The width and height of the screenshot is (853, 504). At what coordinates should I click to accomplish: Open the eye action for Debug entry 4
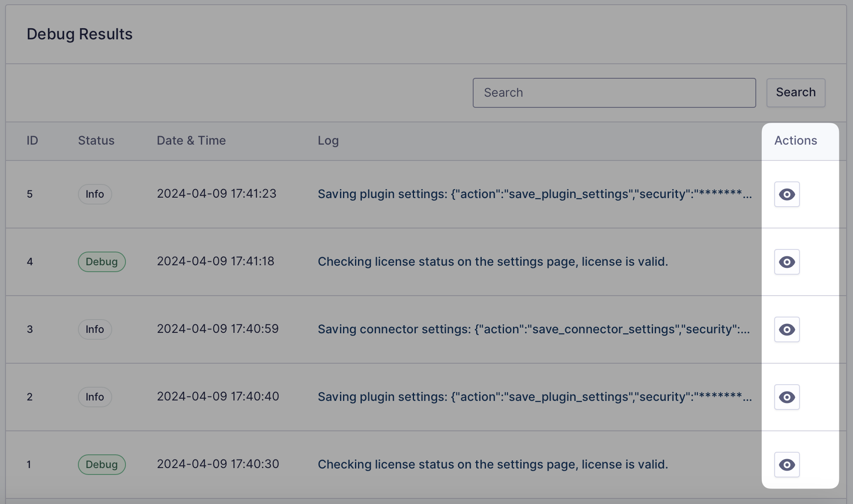pos(786,262)
